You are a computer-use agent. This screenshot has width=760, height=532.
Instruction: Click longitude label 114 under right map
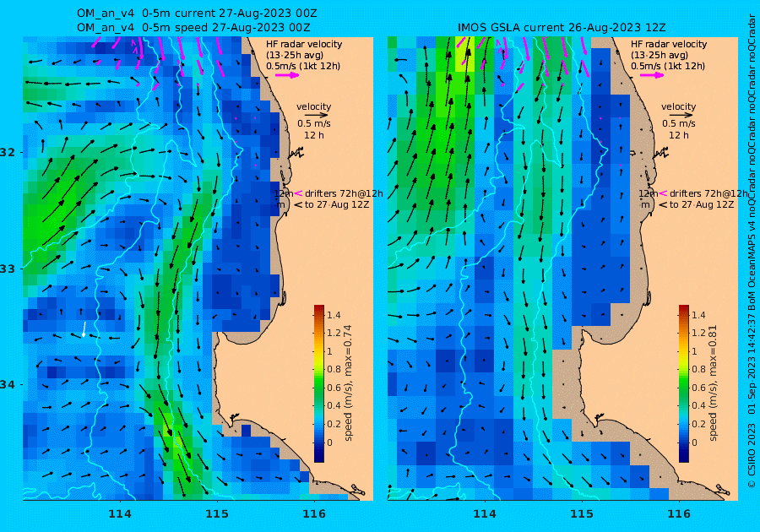tap(484, 513)
